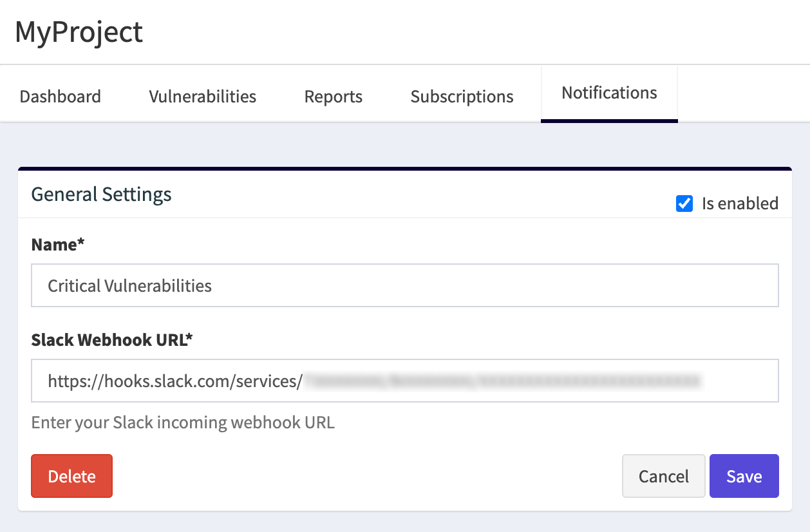This screenshot has height=532, width=810.
Task: Click the 'Is enabled' label text
Action: [x=740, y=204]
